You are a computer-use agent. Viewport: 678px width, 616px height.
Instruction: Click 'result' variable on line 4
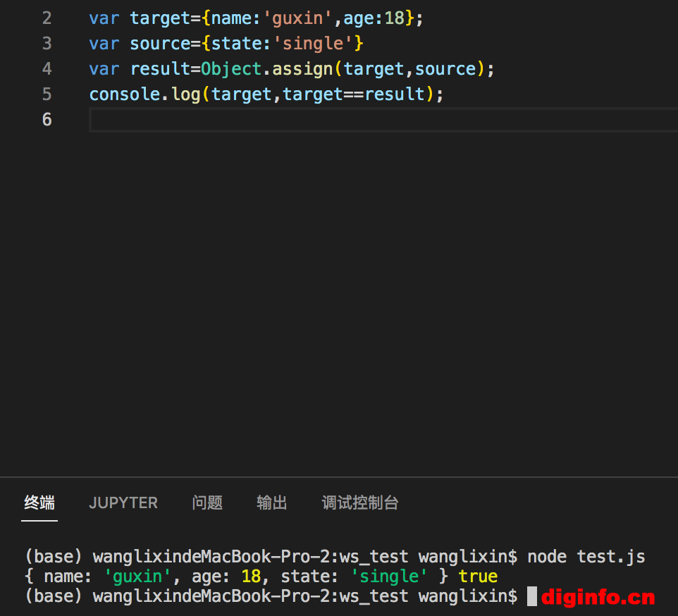tap(160, 69)
